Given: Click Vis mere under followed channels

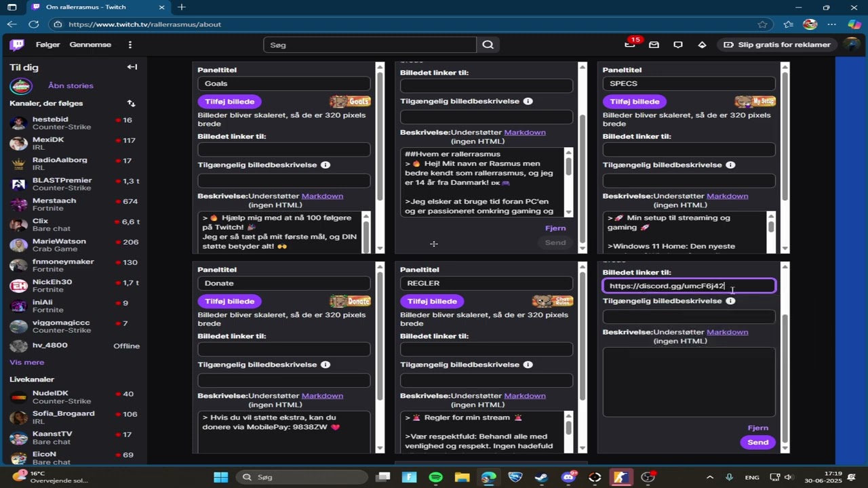Looking at the screenshot, I should [x=27, y=363].
